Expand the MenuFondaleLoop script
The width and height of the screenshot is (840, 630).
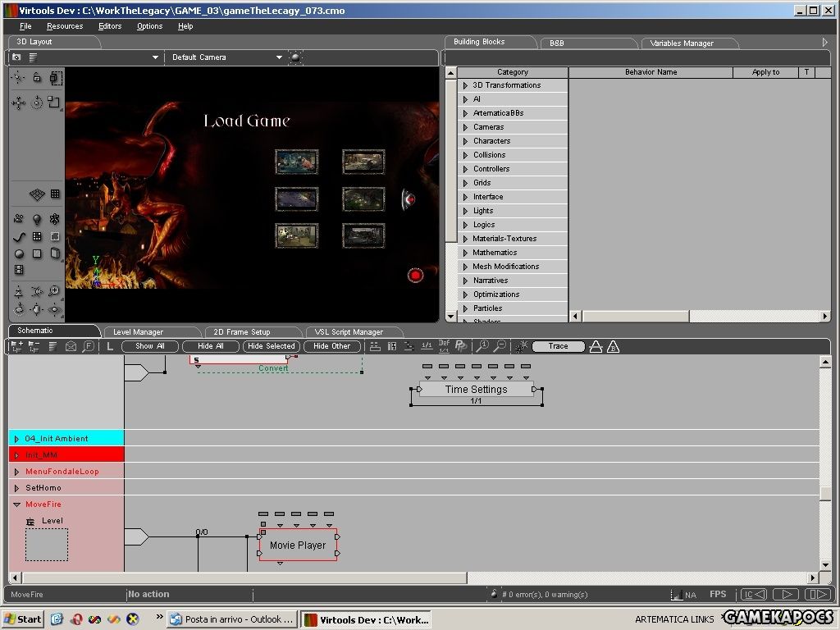point(16,472)
